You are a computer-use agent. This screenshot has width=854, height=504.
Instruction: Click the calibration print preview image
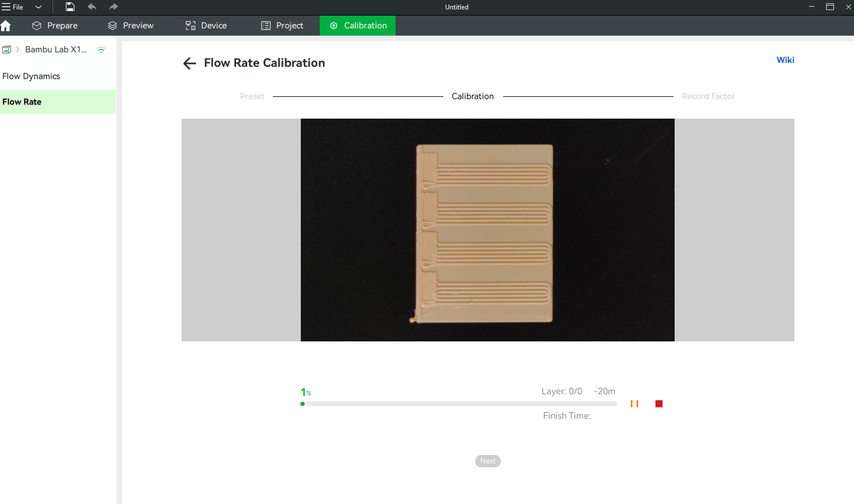[487, 230]
